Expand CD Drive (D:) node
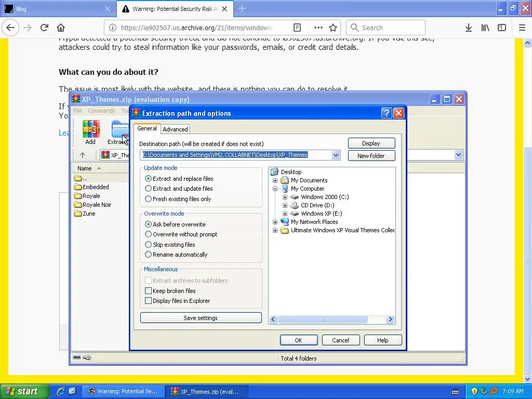This screenshot has height=399, width=532. pos(285,205)
